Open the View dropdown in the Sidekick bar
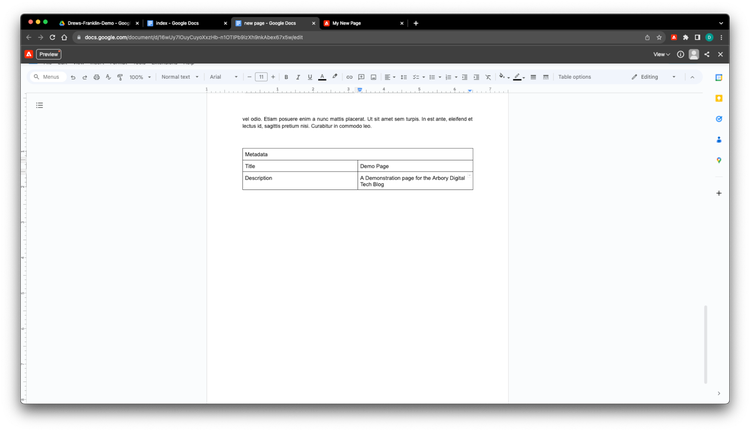The image size is (750, 431). click(662, 55)
